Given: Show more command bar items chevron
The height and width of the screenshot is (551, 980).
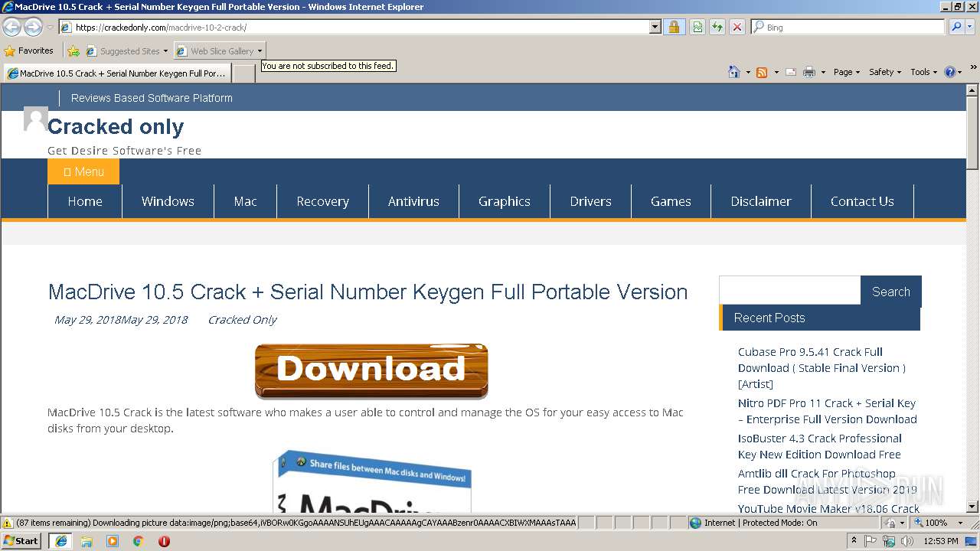Looking at the screenshot, I should (x=973, y=68).
